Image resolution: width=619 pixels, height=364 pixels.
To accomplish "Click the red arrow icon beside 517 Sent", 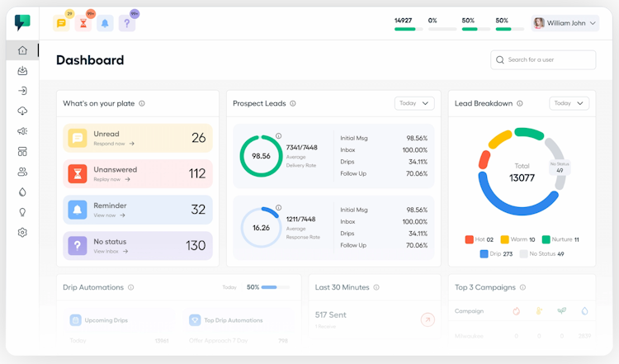I will coord(428,319).
